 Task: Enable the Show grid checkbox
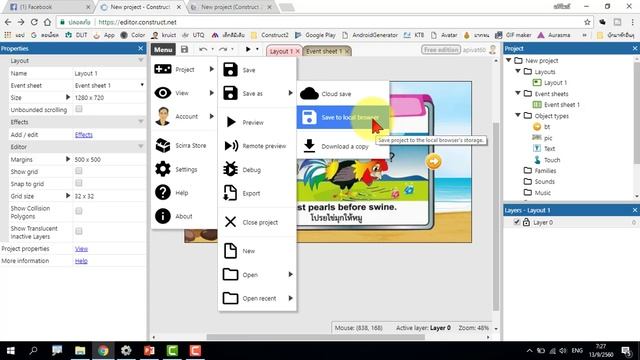coord(79,171)
